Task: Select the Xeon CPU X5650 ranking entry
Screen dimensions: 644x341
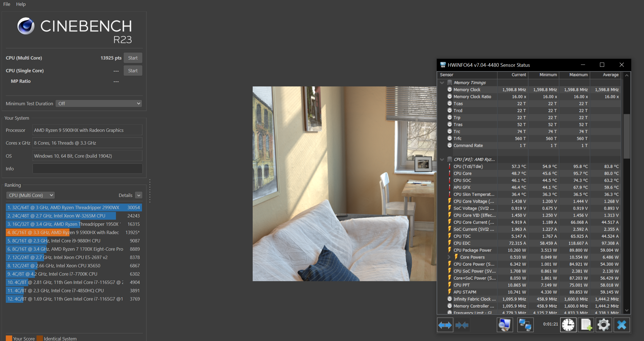Action: 74,266
